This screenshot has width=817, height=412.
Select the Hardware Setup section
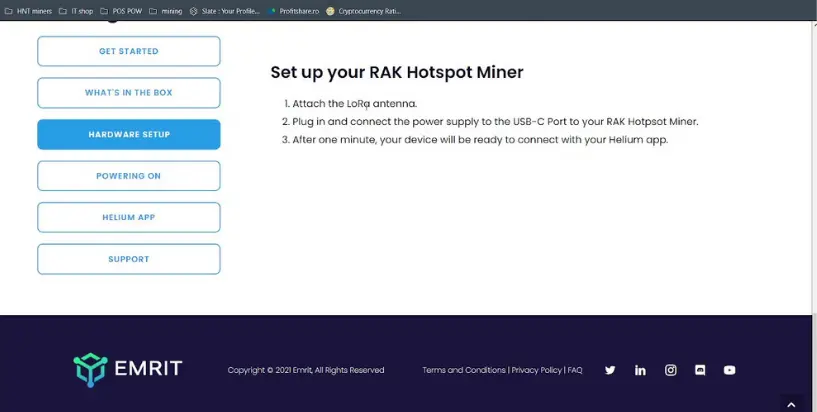[x=129, y=134]
